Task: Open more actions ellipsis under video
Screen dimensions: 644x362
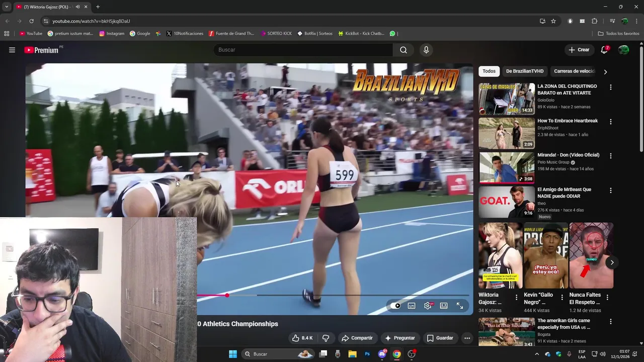Action: pos(467,338)
